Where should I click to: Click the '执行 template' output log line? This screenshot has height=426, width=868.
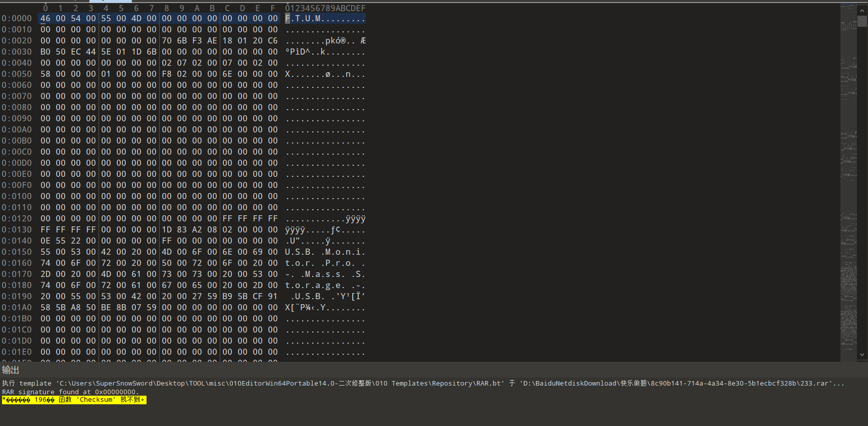[423, 384]
